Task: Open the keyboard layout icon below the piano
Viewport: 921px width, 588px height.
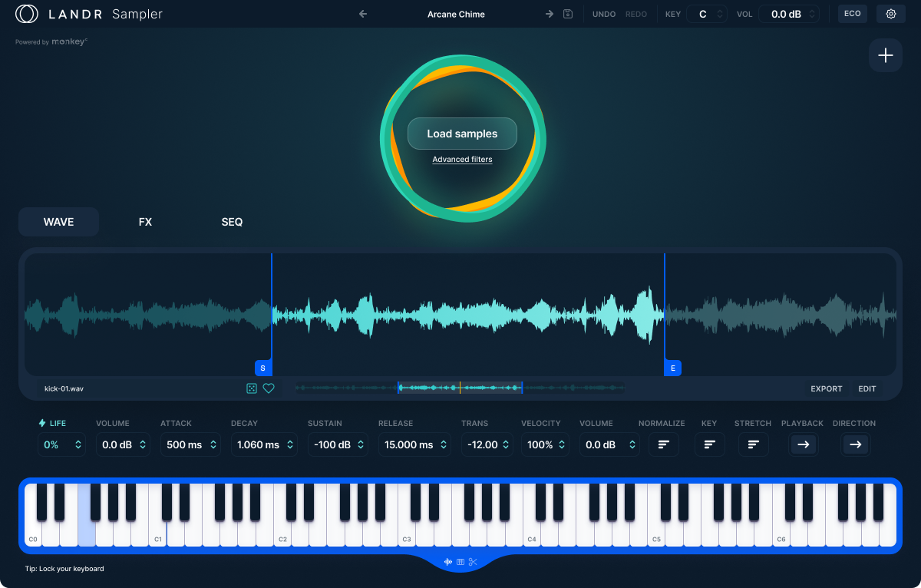Action: click(460, 561)
